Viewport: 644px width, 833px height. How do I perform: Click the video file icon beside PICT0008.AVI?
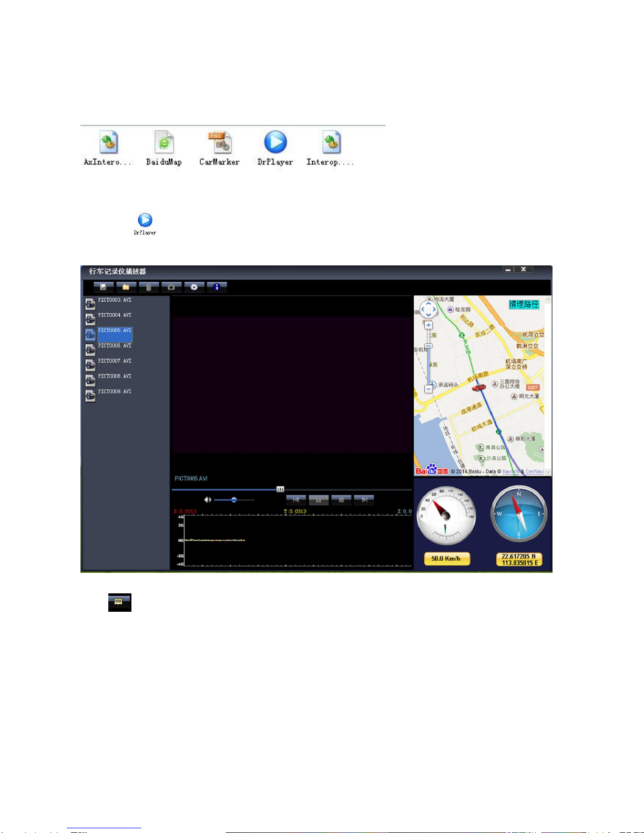[90, 380]
